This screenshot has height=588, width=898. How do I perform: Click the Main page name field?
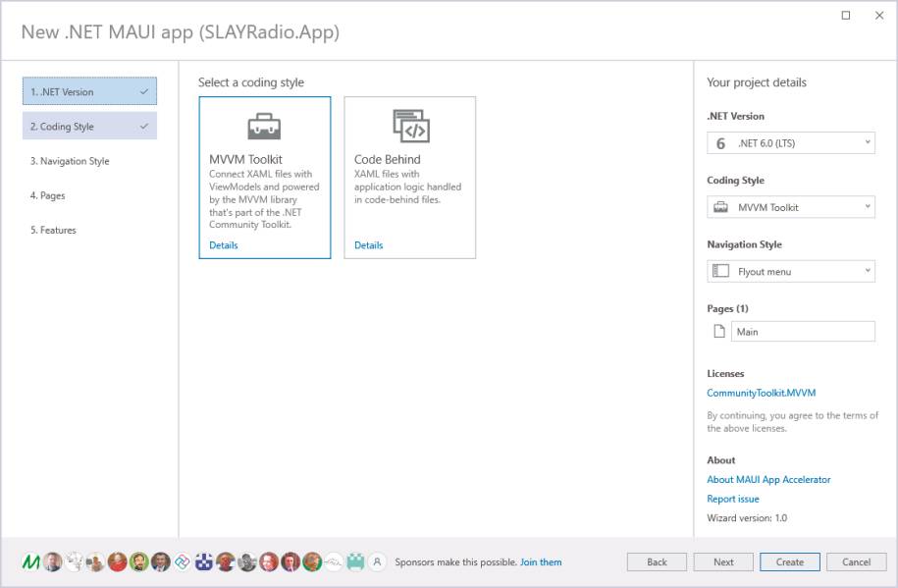[803, 331]
